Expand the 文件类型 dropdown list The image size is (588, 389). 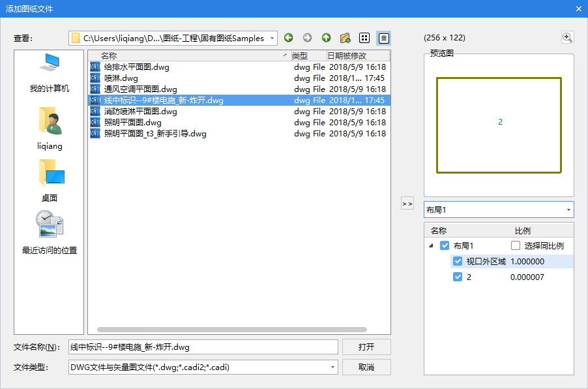pyautogui.click(x=332, y=367)
